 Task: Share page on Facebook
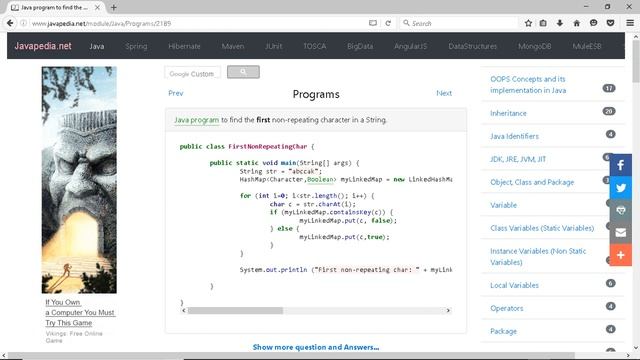620,165
